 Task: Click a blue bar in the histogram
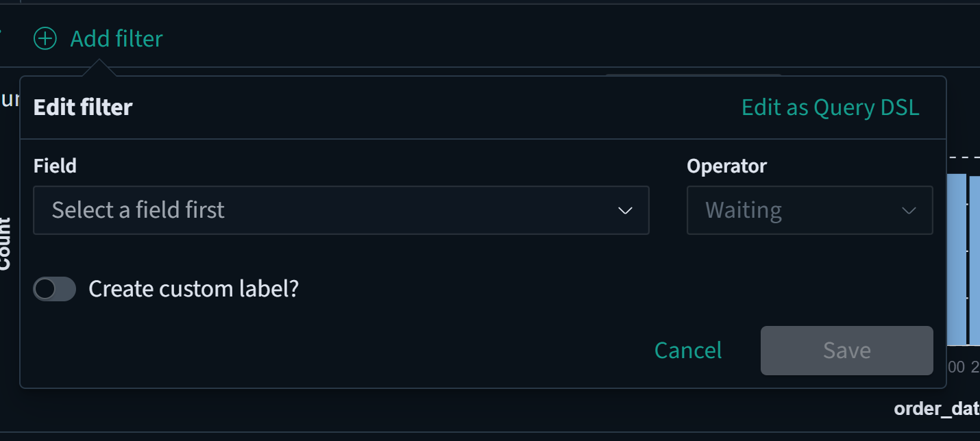pos(956,260)
